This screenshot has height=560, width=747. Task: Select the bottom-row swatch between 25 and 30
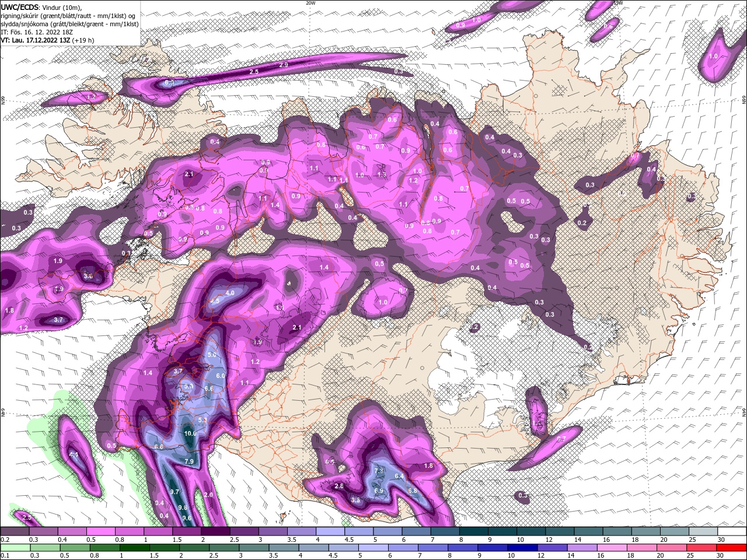coord(700,547)
